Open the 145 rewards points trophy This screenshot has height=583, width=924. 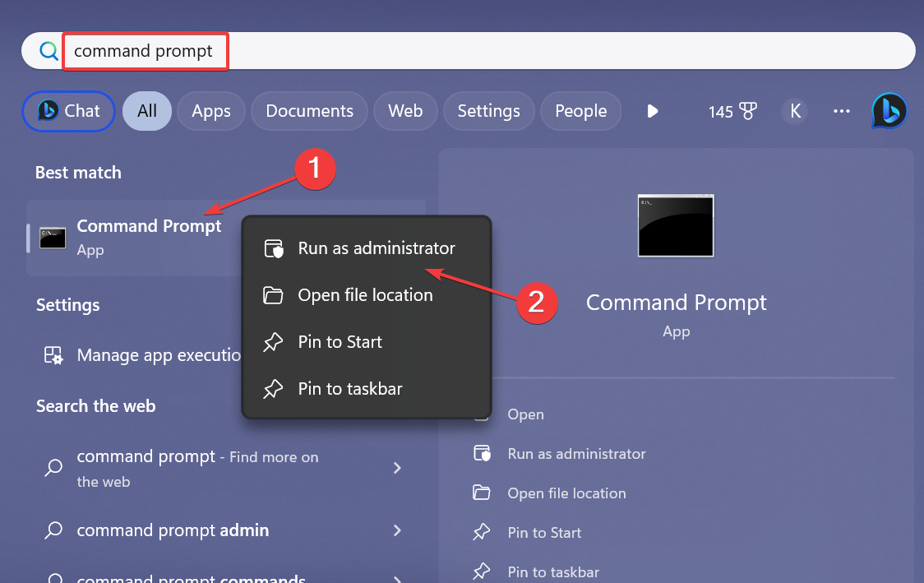point(732,111)
